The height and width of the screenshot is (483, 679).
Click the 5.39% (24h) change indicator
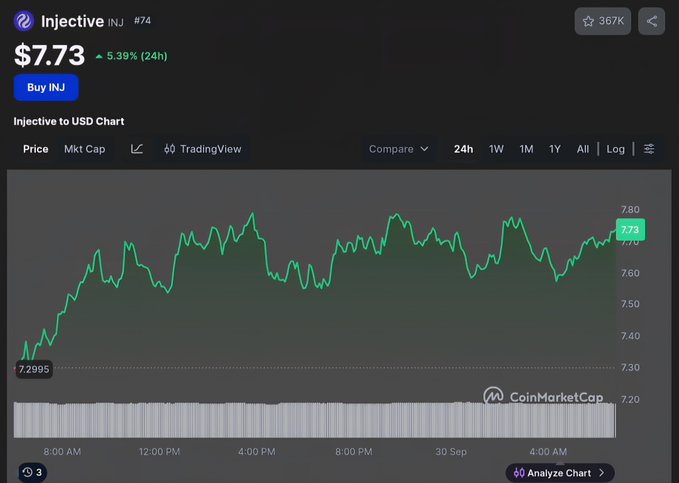(132, 56)
